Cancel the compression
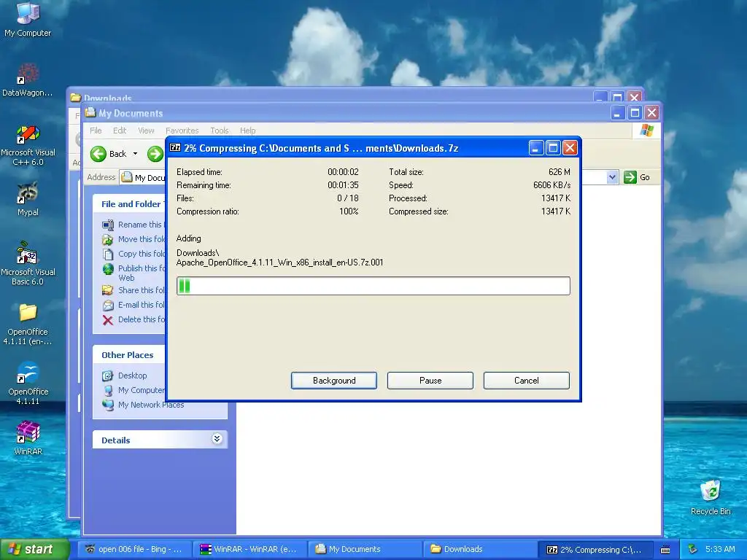This screenshot has width=747, height=560. tap(527, 381)
